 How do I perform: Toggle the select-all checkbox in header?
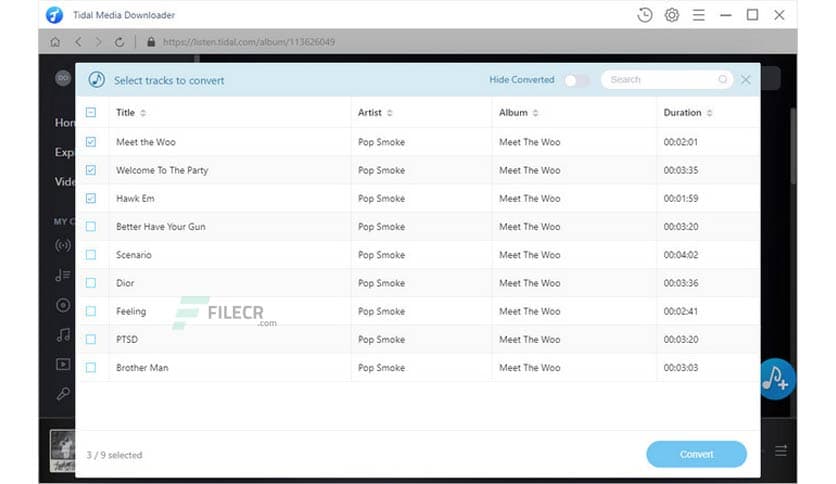pyautogui.click(x=91, y=112)
